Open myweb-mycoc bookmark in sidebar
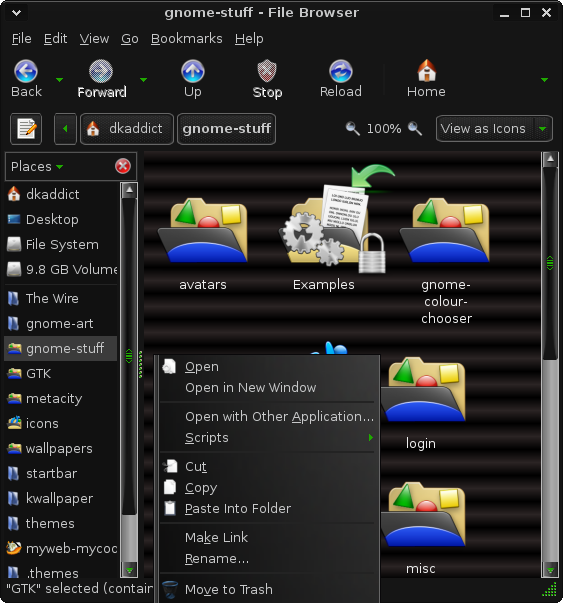The width and height of the screenshot is (563, 603). pyautogui.click(x=62, y=548)
